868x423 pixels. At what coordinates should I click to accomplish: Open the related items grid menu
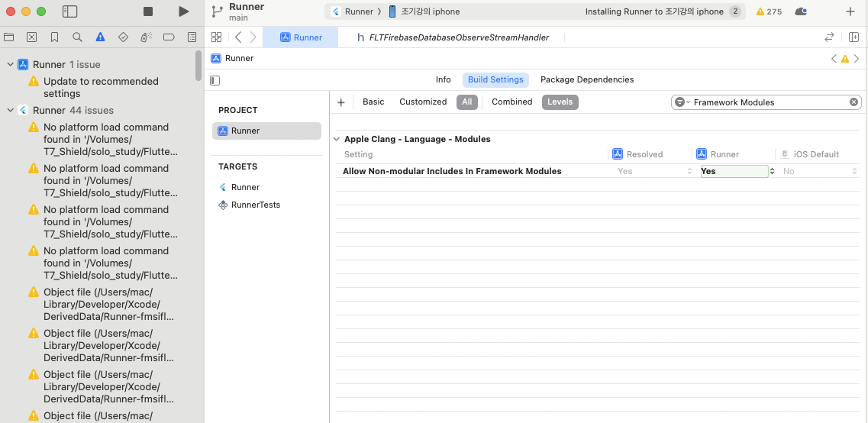tap(217, 37)
